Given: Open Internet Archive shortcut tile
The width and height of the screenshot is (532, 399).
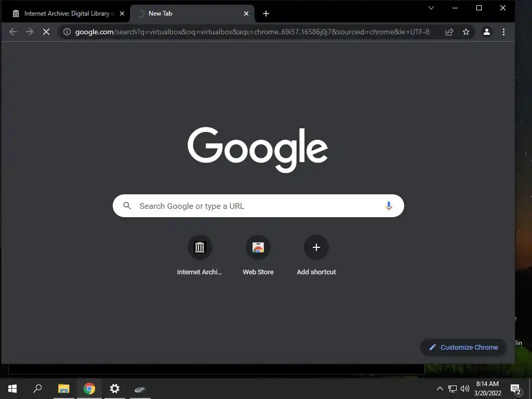Looking at the screenshot, I should click(x=200, y=256).
